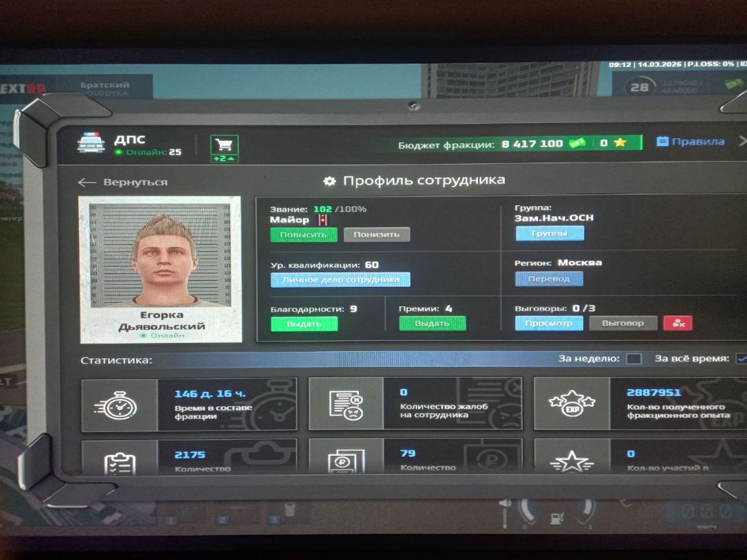Image resolution: width=747 pixels, height=560 pixels.
Task: Enable the За неделю checkbox
Action: [x=633, y=359]
